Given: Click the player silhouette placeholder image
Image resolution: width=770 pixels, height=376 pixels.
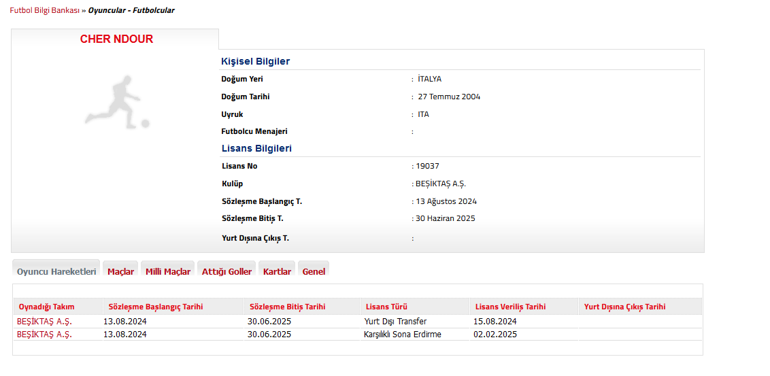Looking at the screenshot, I should click(x=117, y=102).
